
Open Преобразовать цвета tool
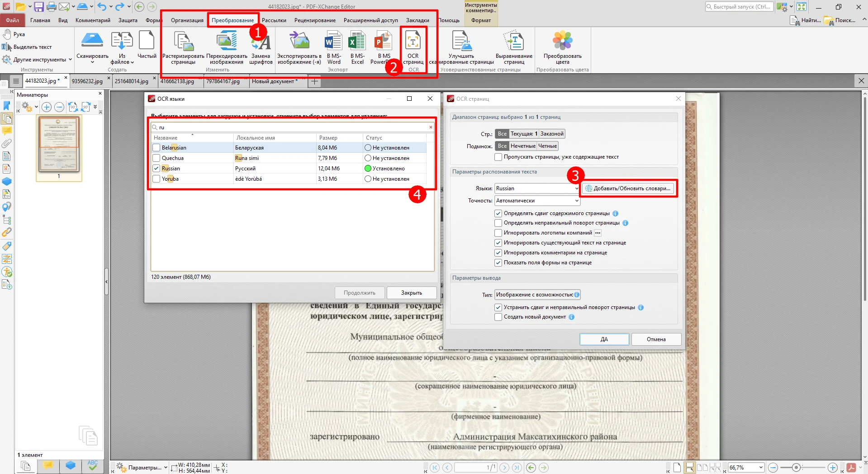coord(562,47)
